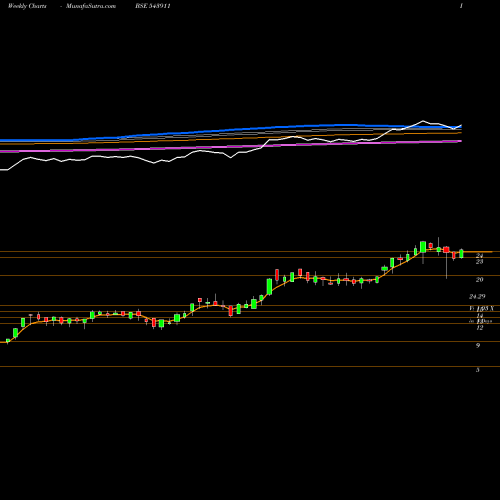Click the red candlestick with the longest lower wick
This screenshot has height=500, width=500.
tap(446, 250)
